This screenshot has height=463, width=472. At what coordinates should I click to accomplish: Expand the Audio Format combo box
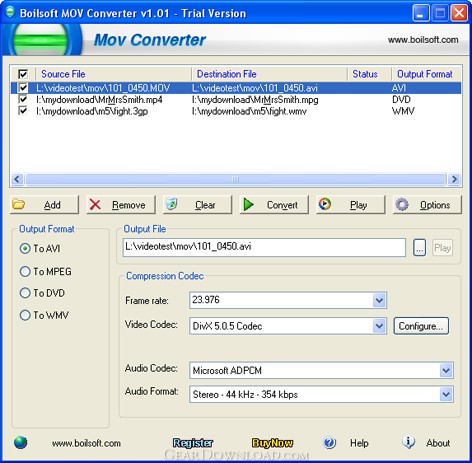click(446, 394)
